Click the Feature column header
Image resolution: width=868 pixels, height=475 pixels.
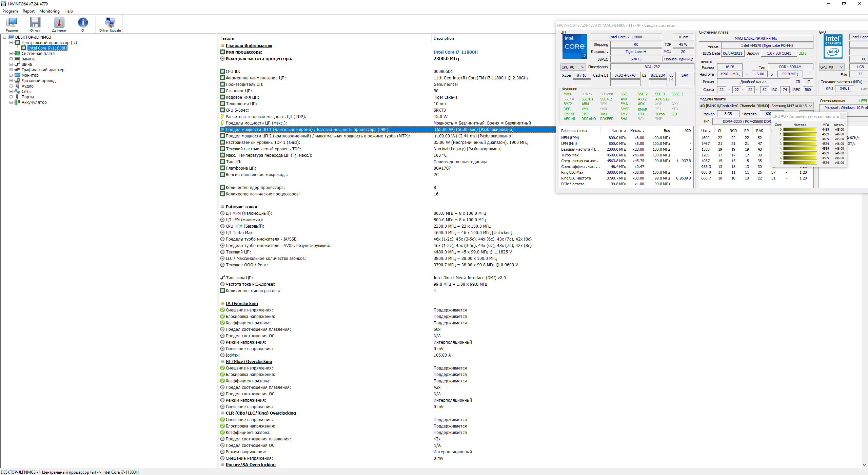click(x=325, y=38)
